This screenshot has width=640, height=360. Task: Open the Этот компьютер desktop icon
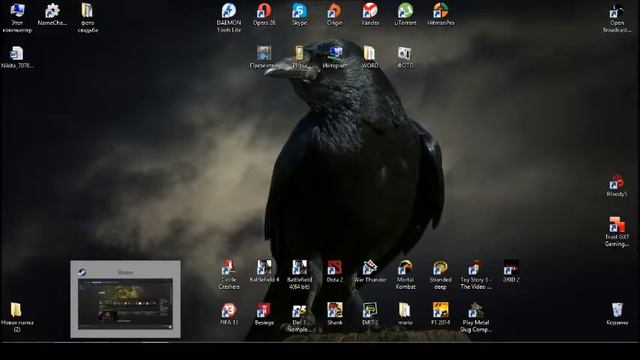[17, 17]
